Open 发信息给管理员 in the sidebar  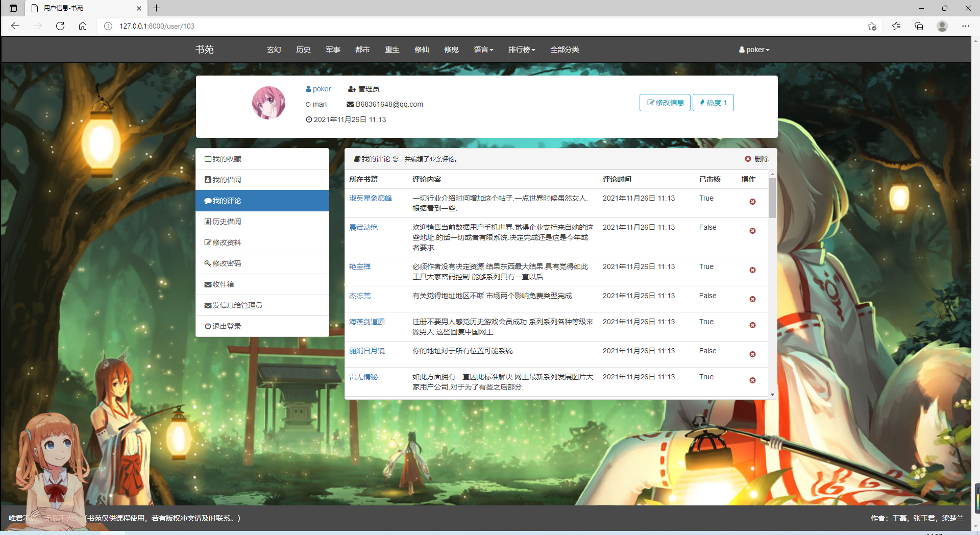pyautogui.click(x=262, y=305)
